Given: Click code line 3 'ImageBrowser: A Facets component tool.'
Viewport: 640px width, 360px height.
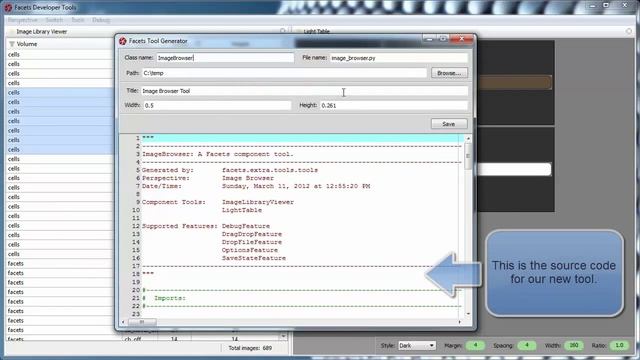Looking at the screenshot, I should click(x=218, y=154).
